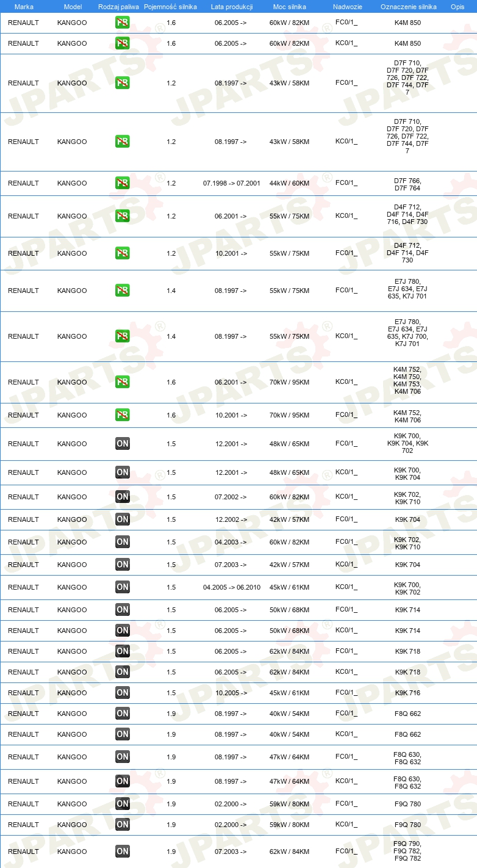Click the PB fuel icon in the 44kW / 60KM row
Image resolution: width=477 pixels, height=868 pixels.
122,183
